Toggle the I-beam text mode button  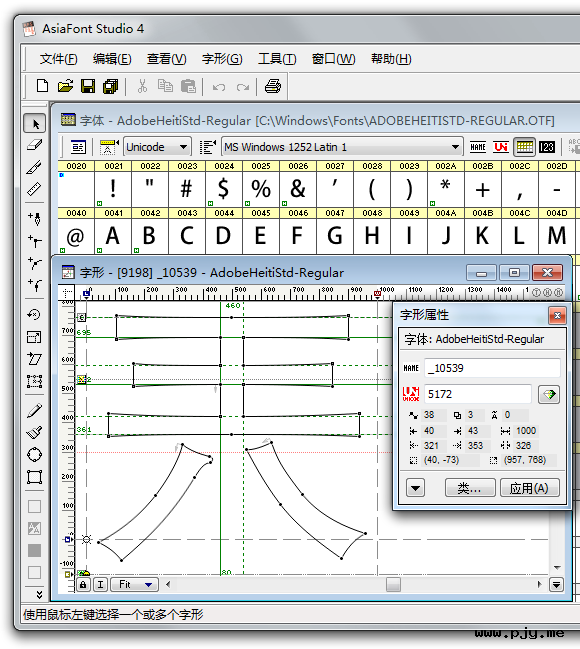click(101, 584)
